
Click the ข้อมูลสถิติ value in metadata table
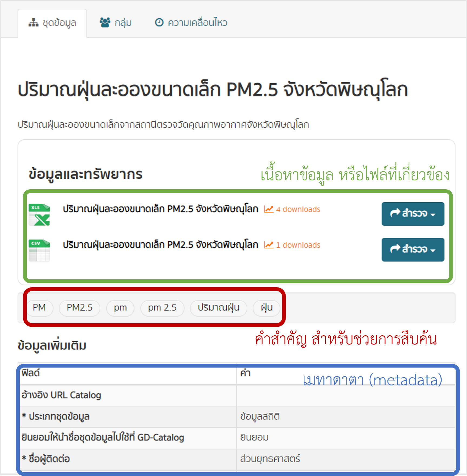pyautogui.click(x=260, y=416)
